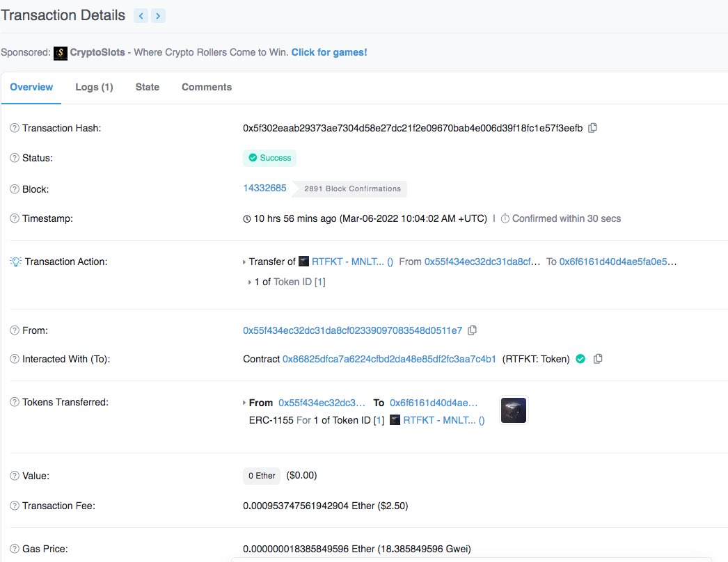The image size is (728, 562).
Task: Click lightbulb icon beside Transaction Action
Action: click(16, 262)
